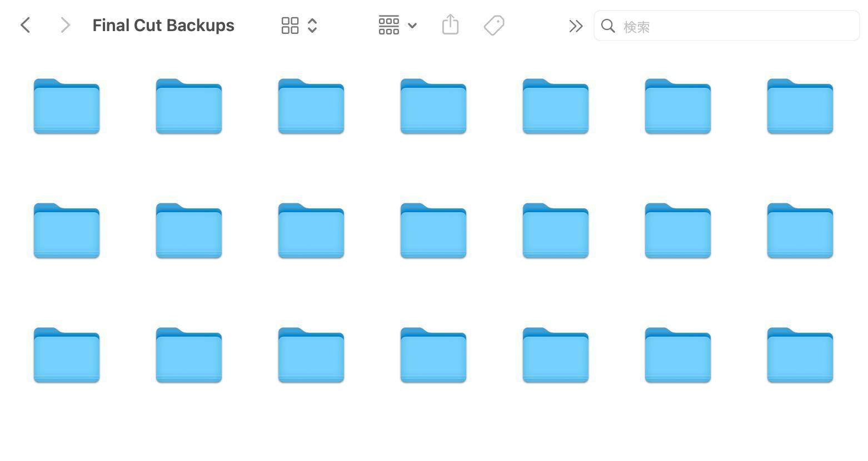Open the icon view switcher menu

[299, 26]
